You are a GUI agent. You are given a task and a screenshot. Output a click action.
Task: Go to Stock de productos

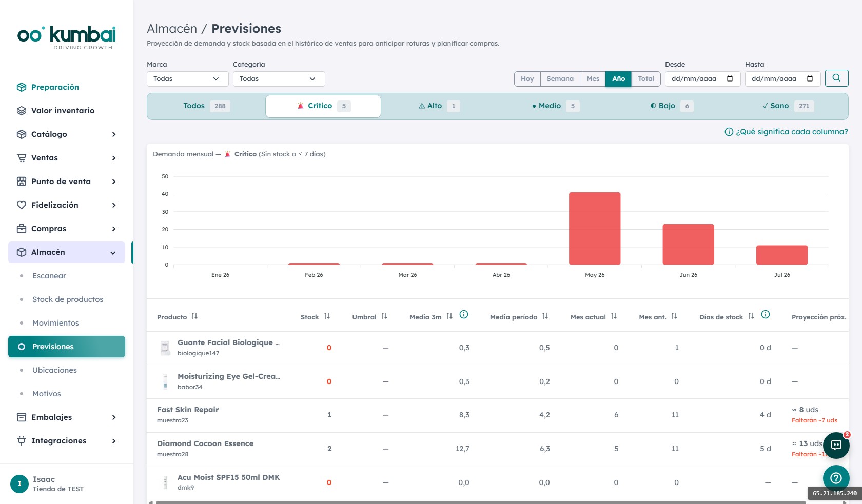pyautogui.click(x=68, y=299)
